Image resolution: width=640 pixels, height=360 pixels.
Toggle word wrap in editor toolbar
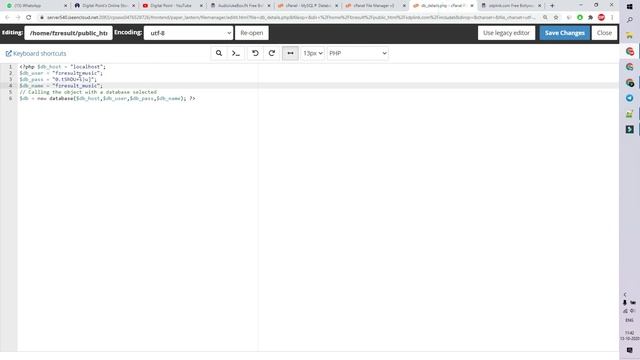tap(290, 53)
